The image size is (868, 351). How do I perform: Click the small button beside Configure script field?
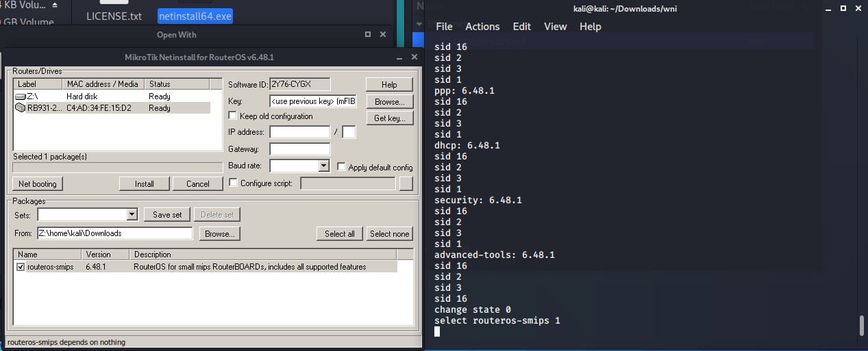pyautogui.click(x=406, y=183)
